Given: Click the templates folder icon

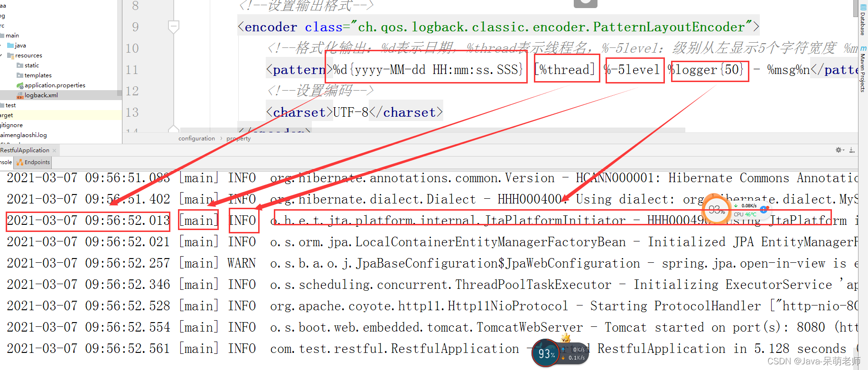Looking at the screenshot, I should pyautogui.click(x=20, y=75).
